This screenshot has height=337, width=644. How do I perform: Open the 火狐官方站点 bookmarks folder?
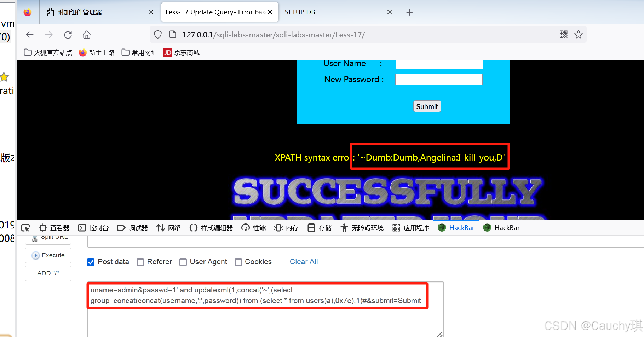pyautogui.click(x=48, y=52)
